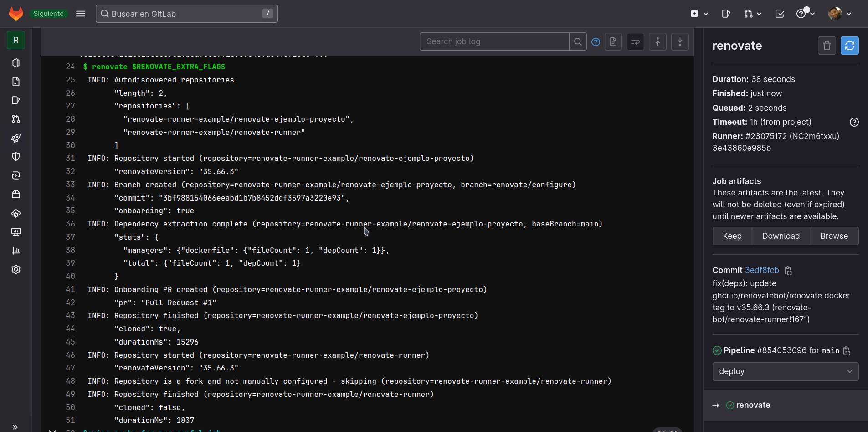
Task: Click log line number 48
Action: pyautogui.click(x=70, y=381)
